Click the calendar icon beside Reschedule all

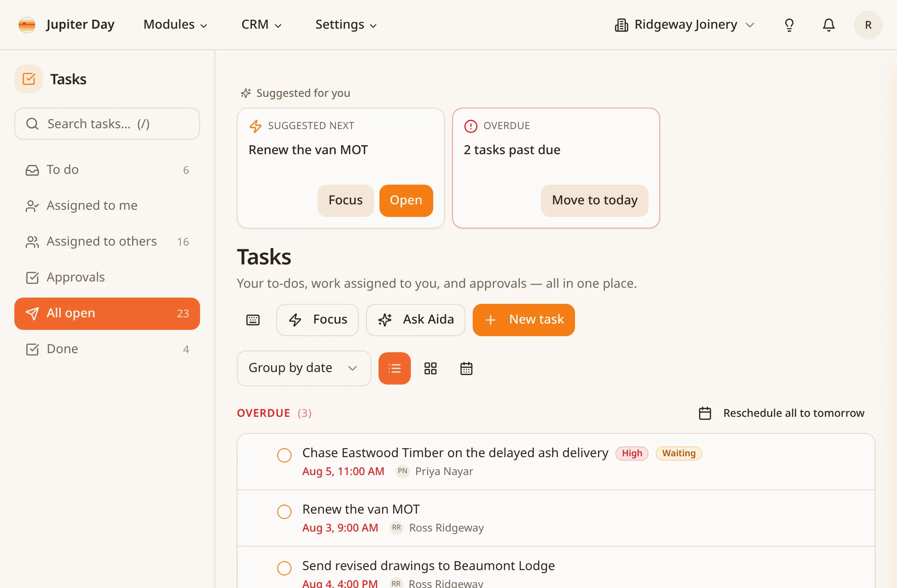click(705, 413)
